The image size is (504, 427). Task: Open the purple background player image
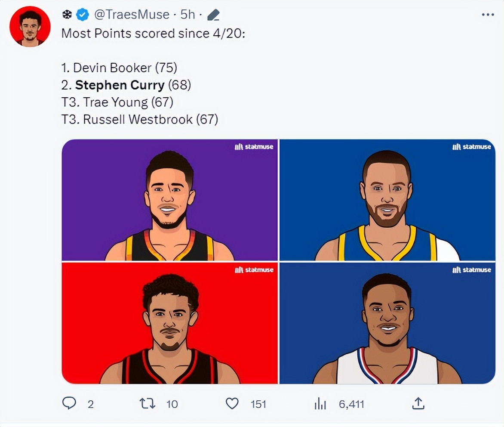170,200
